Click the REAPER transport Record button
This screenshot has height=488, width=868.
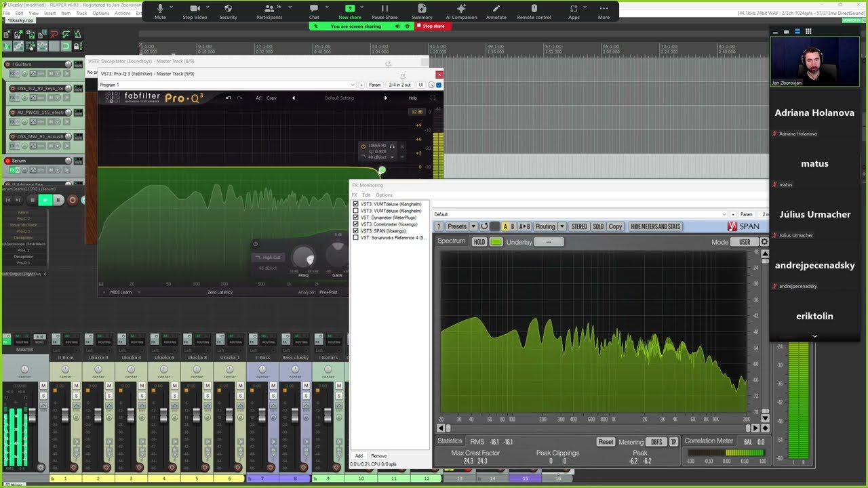coord(73,200)
